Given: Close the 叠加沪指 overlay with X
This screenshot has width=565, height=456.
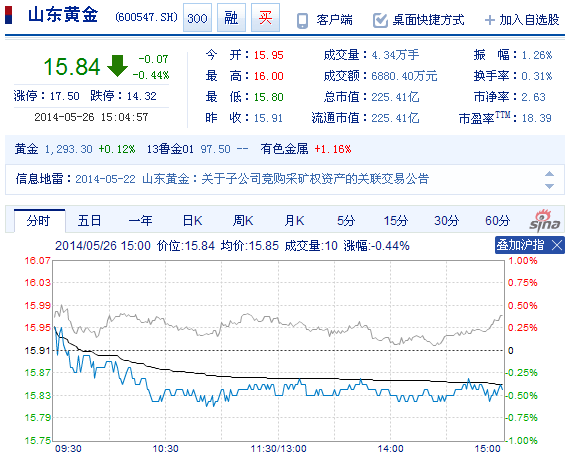Looking at the screenshot, I should point(557,246).
